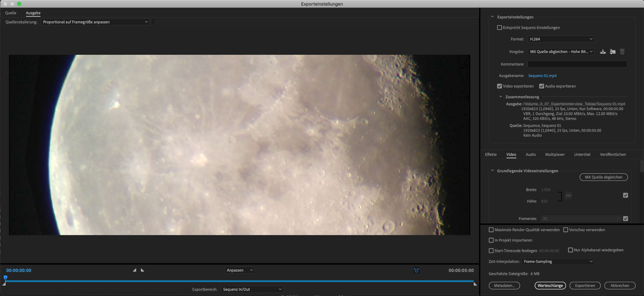Uncheck Audio exportieren
The image size is (644, 296).
(541, 86)
